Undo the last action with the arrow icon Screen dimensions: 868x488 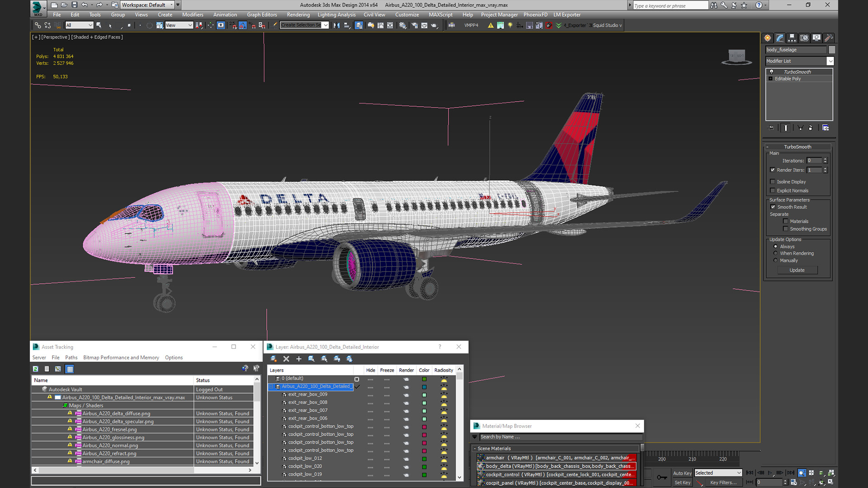tap(85, 5)
